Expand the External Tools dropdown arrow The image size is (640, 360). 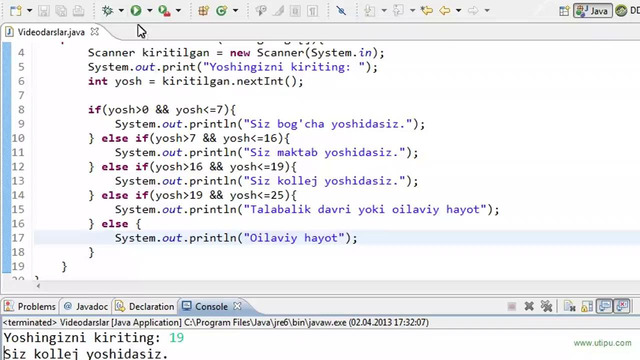click(x=178, y=11)
